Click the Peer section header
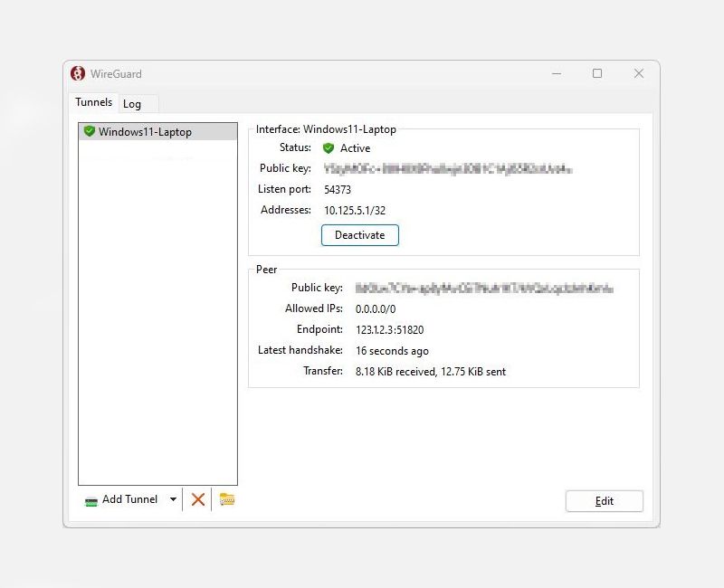The height and width of the screenshot is (588, 724). click(x=265, y=270)
